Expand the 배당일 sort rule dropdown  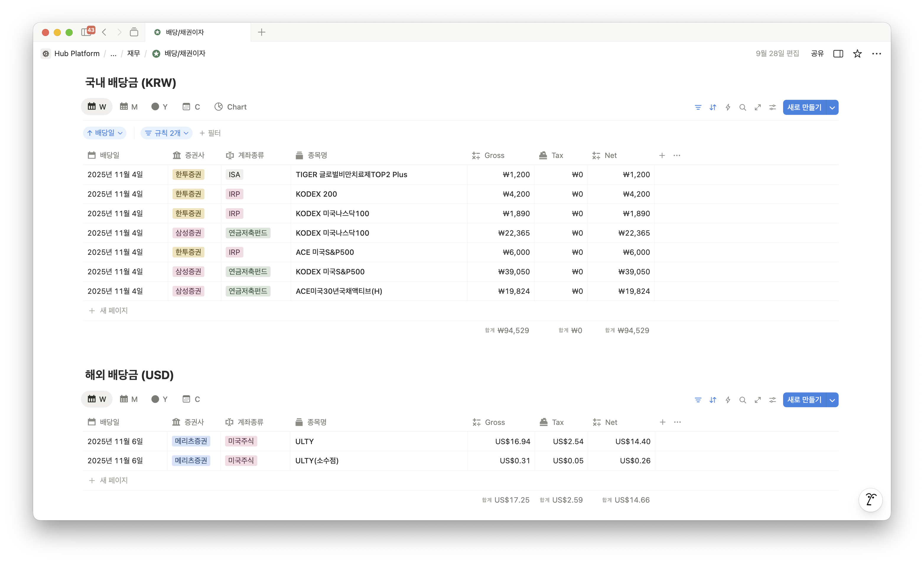105,133
